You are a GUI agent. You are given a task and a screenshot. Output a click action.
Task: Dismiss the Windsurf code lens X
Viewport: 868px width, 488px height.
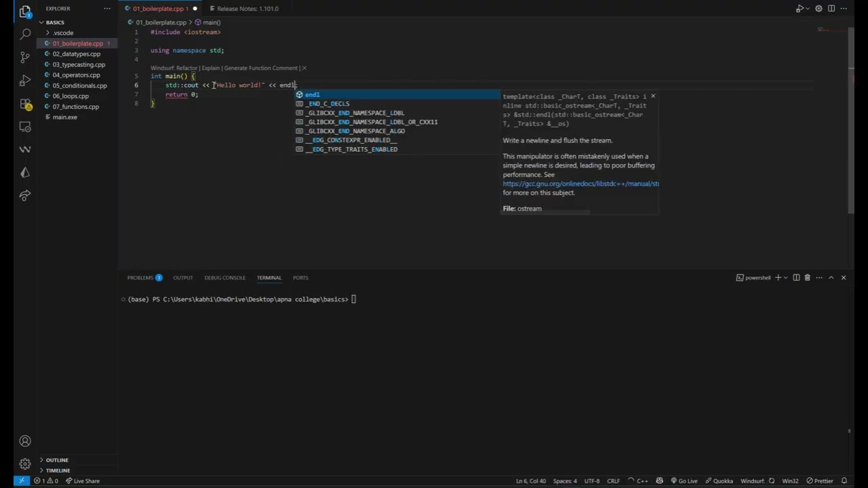[304, 68]
